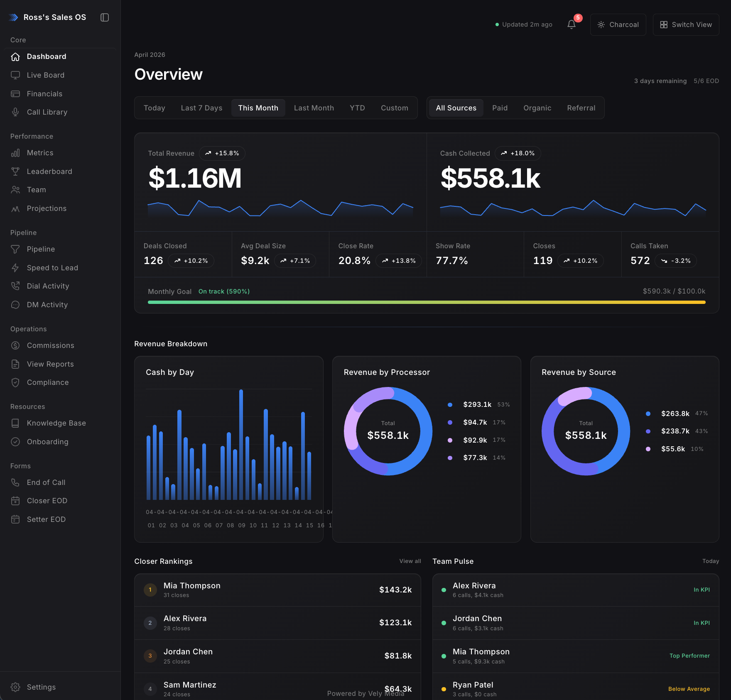Click Revenue by Source donut chart

586,431
